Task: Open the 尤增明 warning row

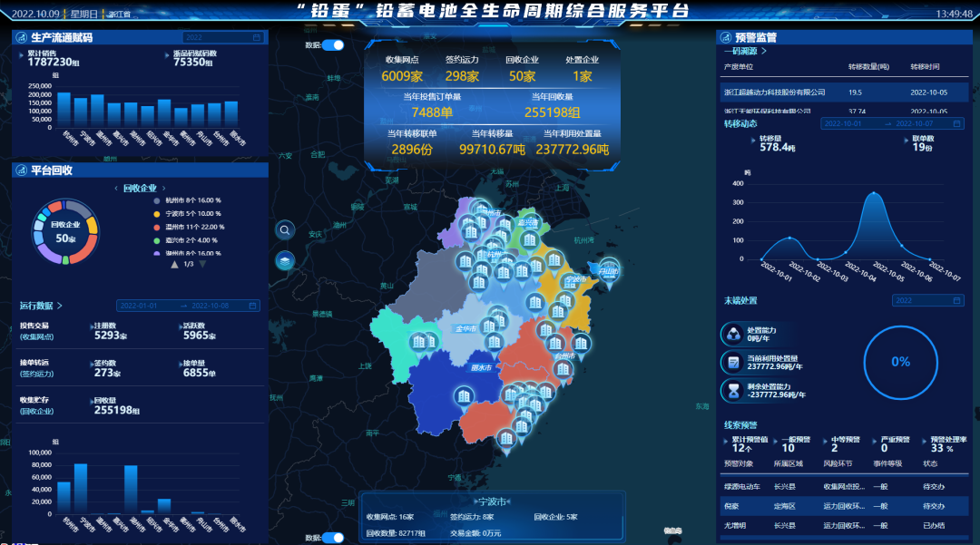Action: (x=845, y=526)
